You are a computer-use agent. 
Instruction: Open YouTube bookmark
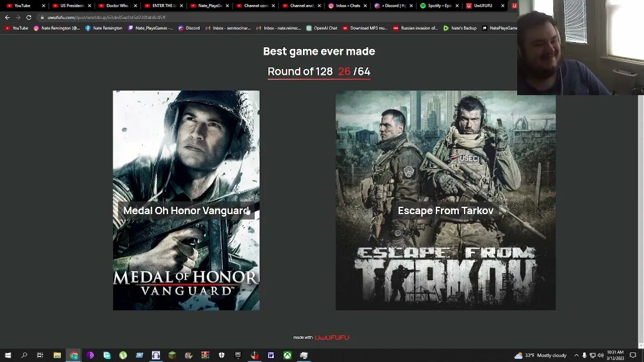[x=17, y=28]
